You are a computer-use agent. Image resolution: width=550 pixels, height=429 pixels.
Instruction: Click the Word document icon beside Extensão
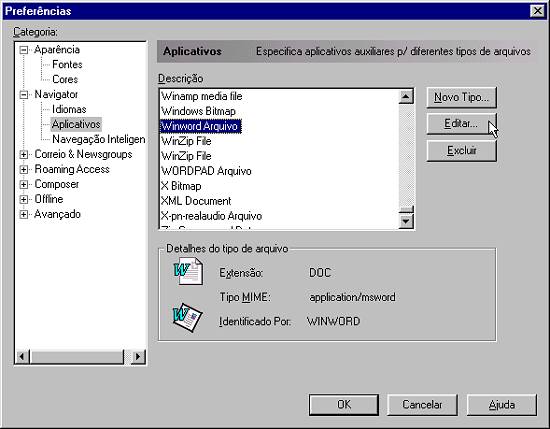pos(188,271)
